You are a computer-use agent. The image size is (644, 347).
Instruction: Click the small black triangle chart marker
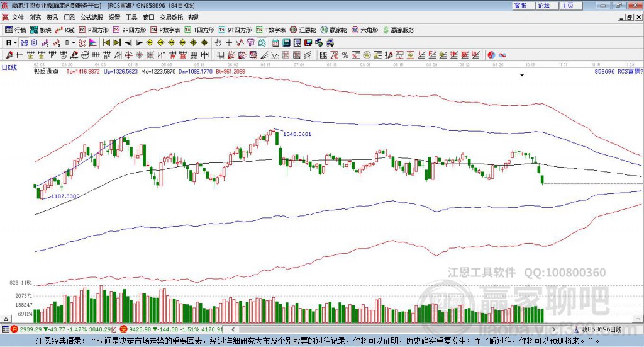(x=522, y=75)
